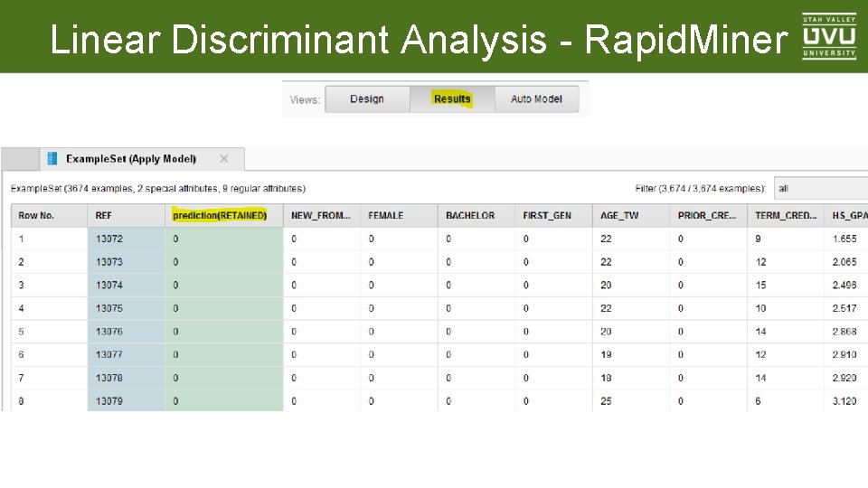Image resolution: width=868 pixels, height=488 pixels.
Task: Click the FEMALE column header
Action: point(399,216)
